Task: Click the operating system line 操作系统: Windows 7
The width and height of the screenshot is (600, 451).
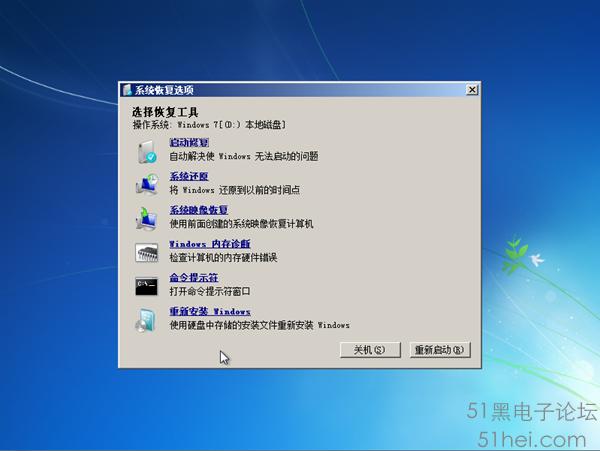Action: click(209, 125)
